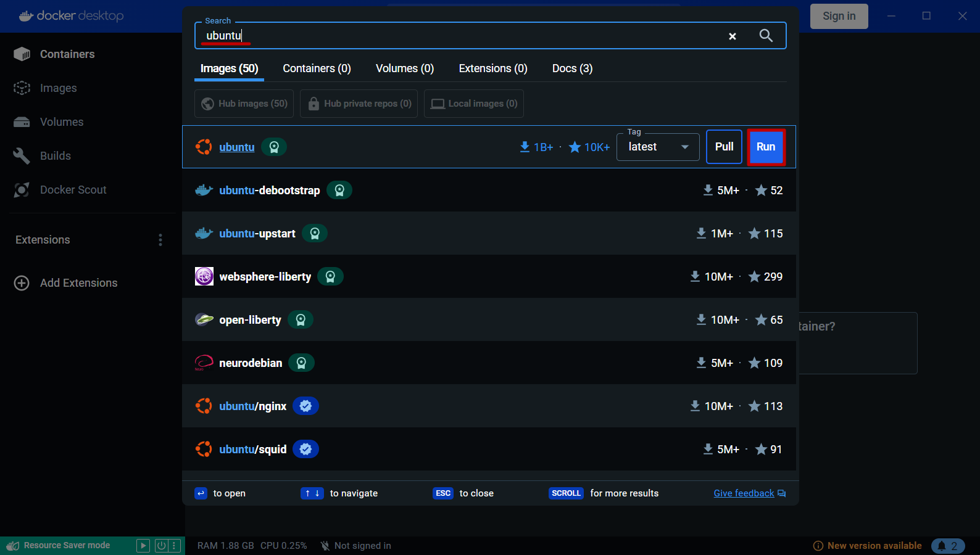980x555 pixels.
Task: Click verified publisher badge beside ubuntu/squid
Action: pyautogui.click(x=305, y=449)
